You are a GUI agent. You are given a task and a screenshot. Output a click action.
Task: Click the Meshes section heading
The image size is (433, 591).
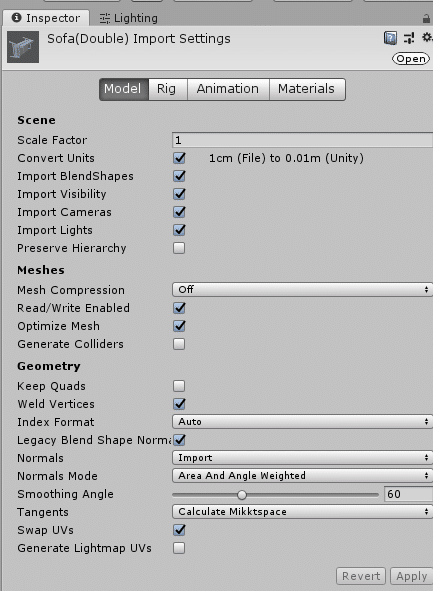click(41, 270)
